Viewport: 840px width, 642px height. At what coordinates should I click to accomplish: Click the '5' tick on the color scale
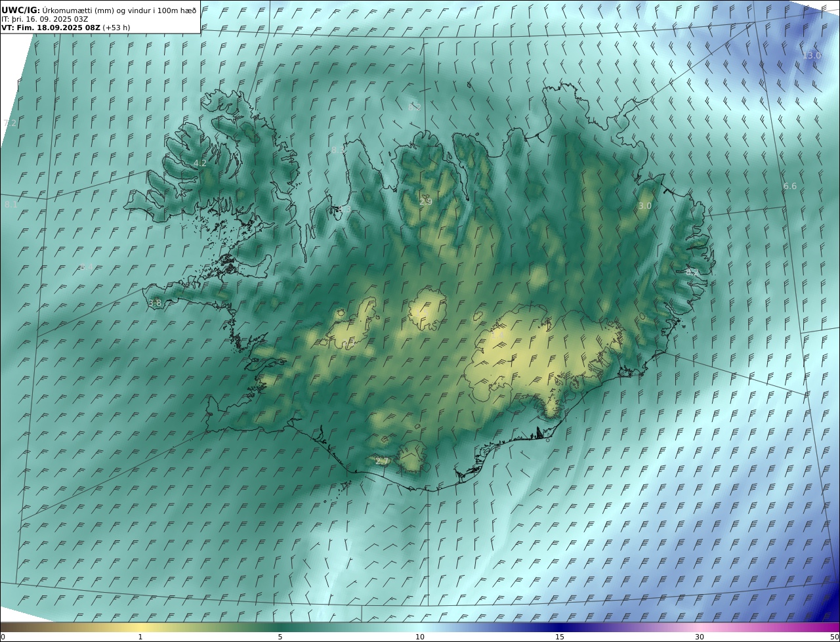[x=280, y=637]
